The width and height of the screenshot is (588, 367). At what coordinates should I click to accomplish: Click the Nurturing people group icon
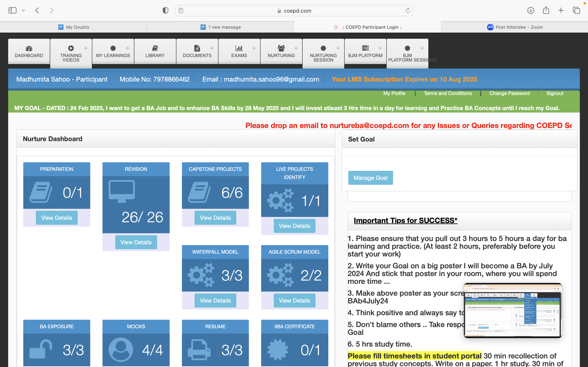coord(281,48)
